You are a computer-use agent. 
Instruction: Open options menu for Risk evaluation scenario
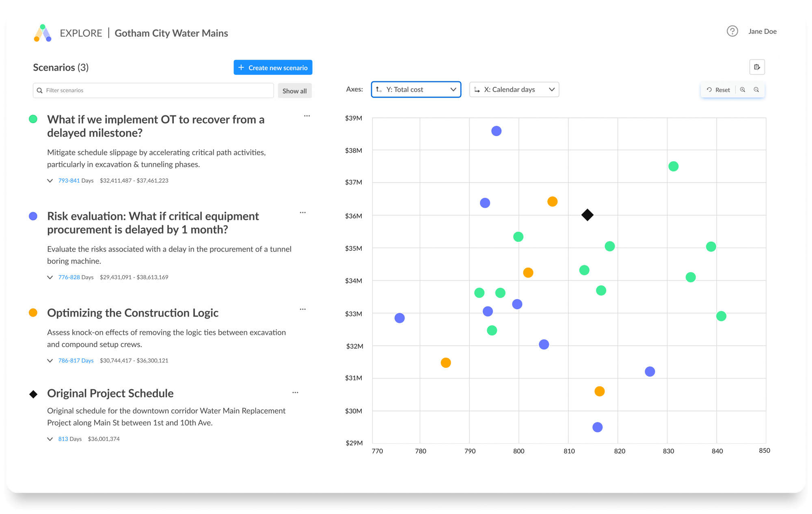[303, 213]
